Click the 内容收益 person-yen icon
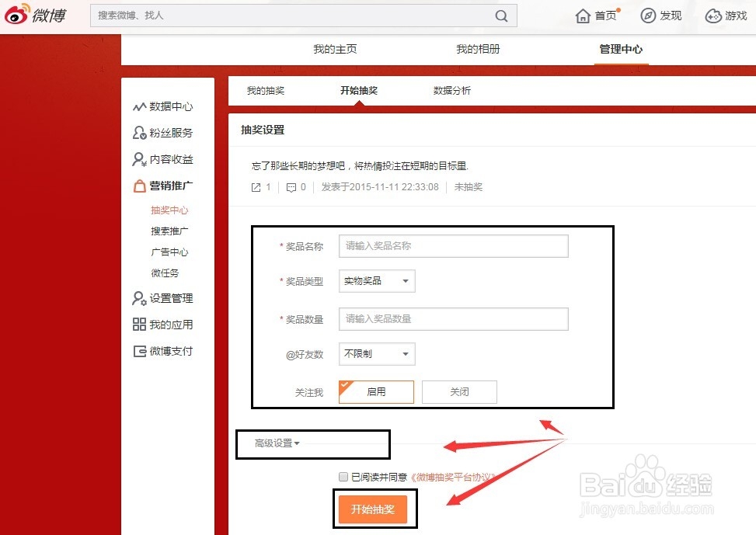This screenshot has height=535, width=756. 139,159
